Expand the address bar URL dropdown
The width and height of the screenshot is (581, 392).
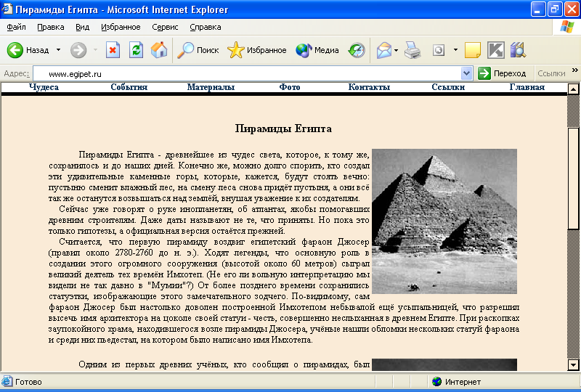(466, 73)
